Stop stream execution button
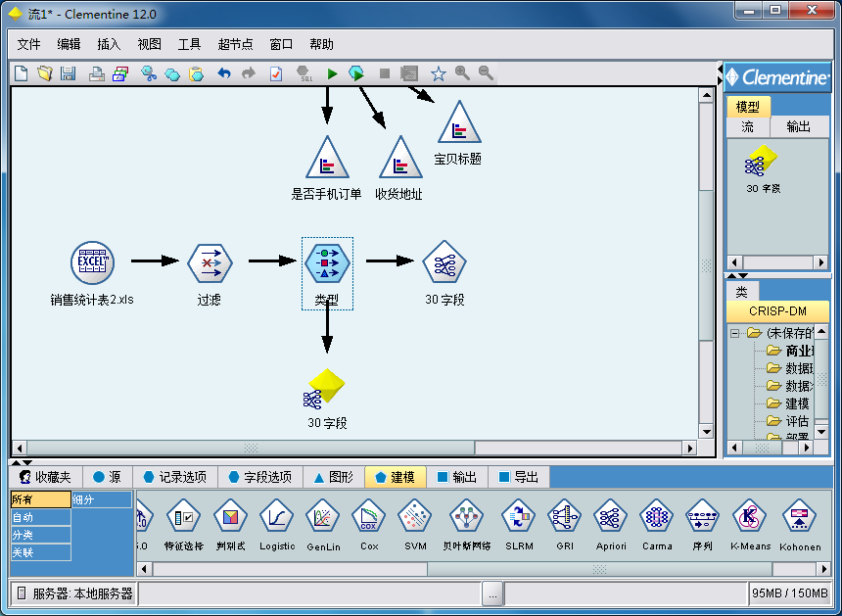The width and height of the screenshot is (842, 616). tap(385, 73)
